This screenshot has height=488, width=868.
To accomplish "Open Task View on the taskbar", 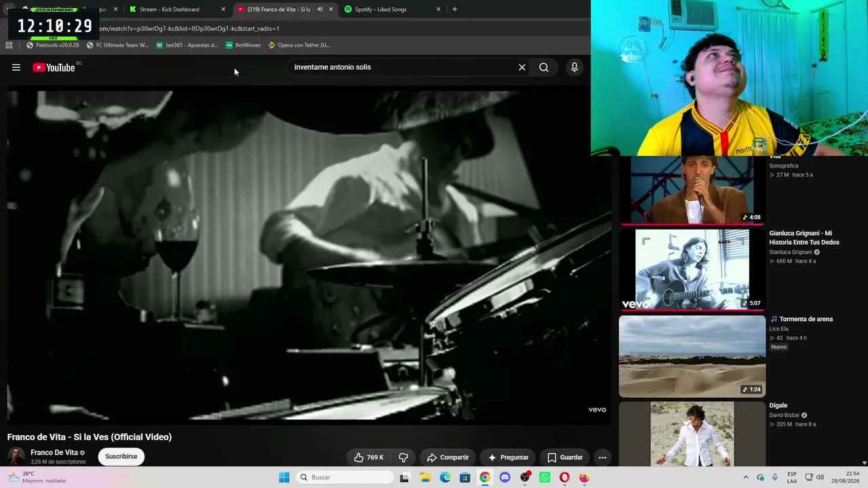I will pos(405,477).
